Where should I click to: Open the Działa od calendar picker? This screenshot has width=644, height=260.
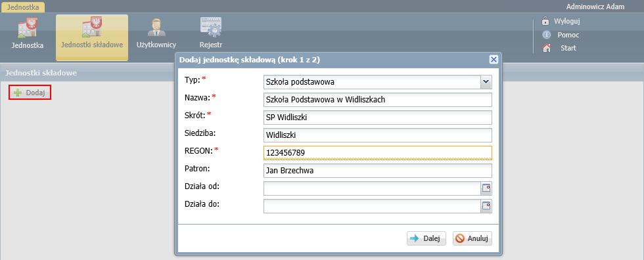(486, 188)
